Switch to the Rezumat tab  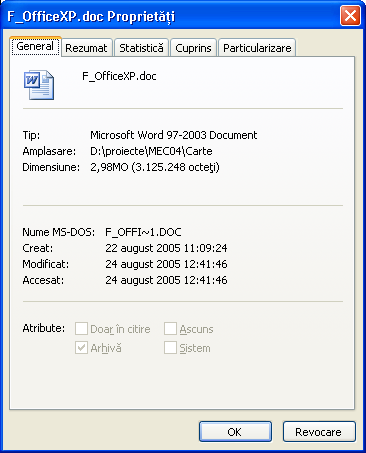(x=86, y=48)
